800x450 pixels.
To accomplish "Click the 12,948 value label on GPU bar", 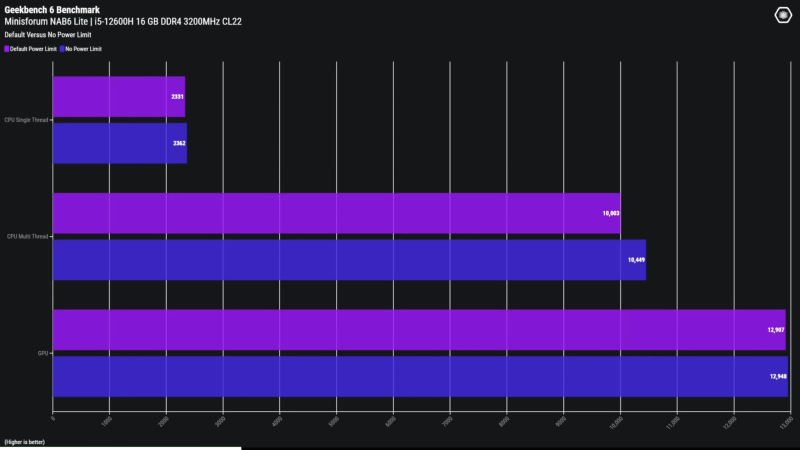I will 778,376.
